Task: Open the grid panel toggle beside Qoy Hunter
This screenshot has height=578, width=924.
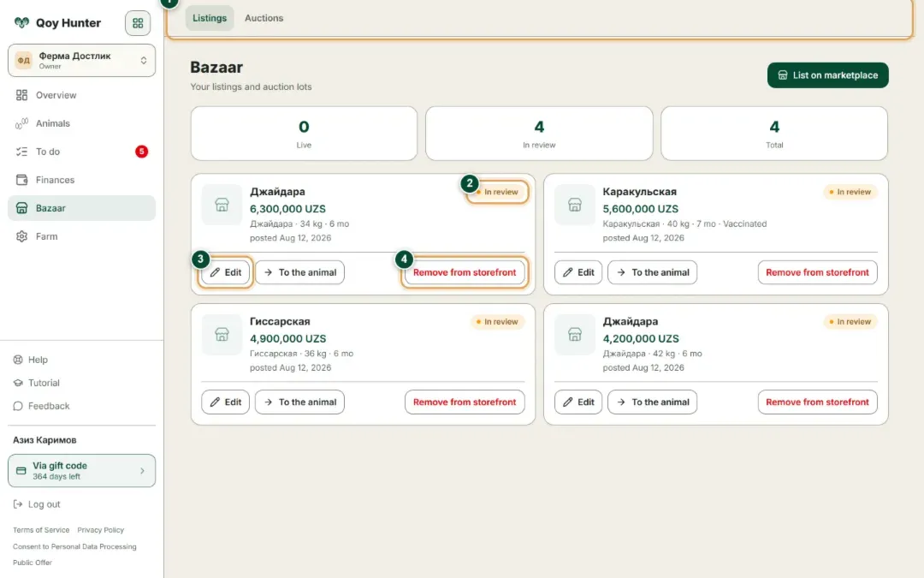Action: [137, 23]
